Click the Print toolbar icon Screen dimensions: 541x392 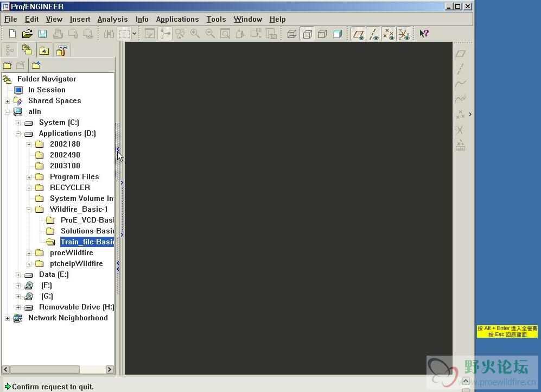[x=58, y=34]
